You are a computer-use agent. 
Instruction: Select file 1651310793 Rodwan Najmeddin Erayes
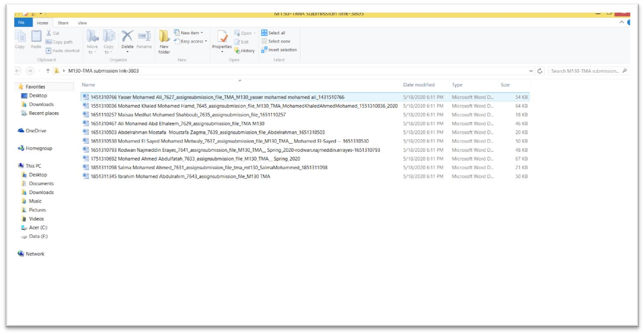pyautogui.click(x=305, y=150)
